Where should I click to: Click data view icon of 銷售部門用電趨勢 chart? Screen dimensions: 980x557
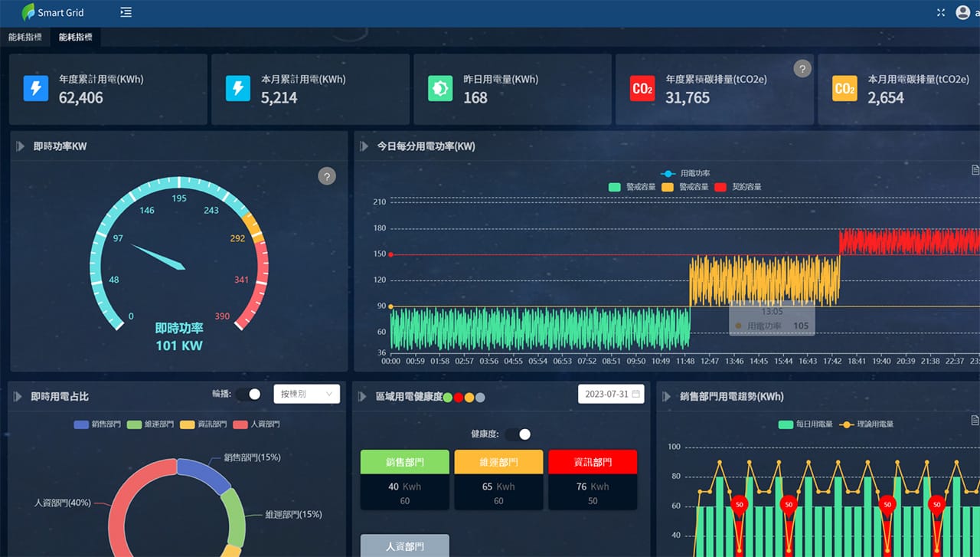click(x=975, y=420)
